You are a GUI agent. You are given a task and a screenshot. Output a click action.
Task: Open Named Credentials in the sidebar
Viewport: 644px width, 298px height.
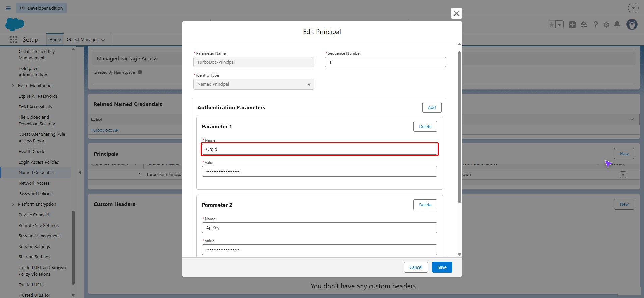pos(37,173)
